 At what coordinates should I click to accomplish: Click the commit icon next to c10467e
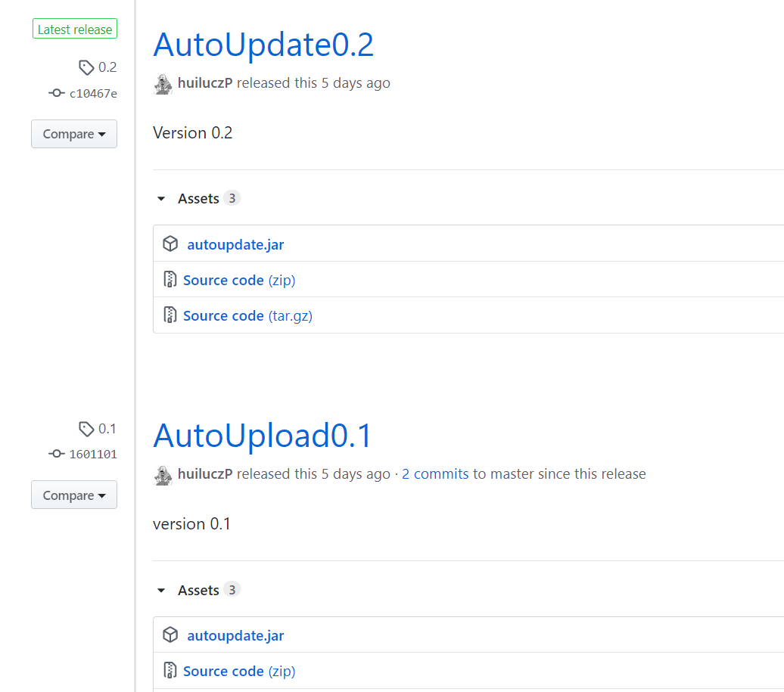(57, 93)
